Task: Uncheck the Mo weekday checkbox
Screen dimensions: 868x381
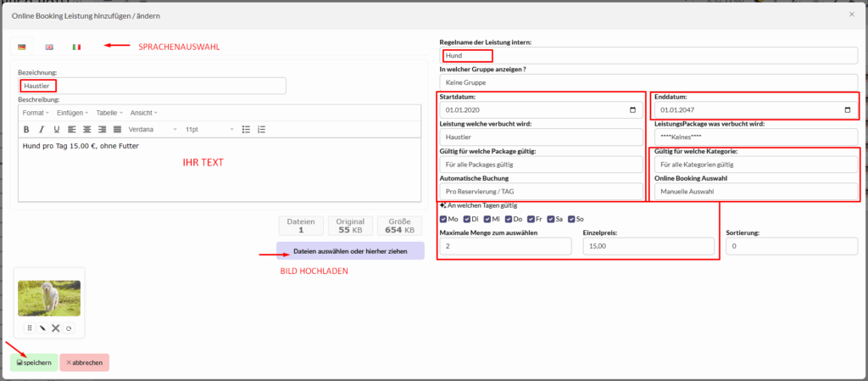Action: coord(444,219)
